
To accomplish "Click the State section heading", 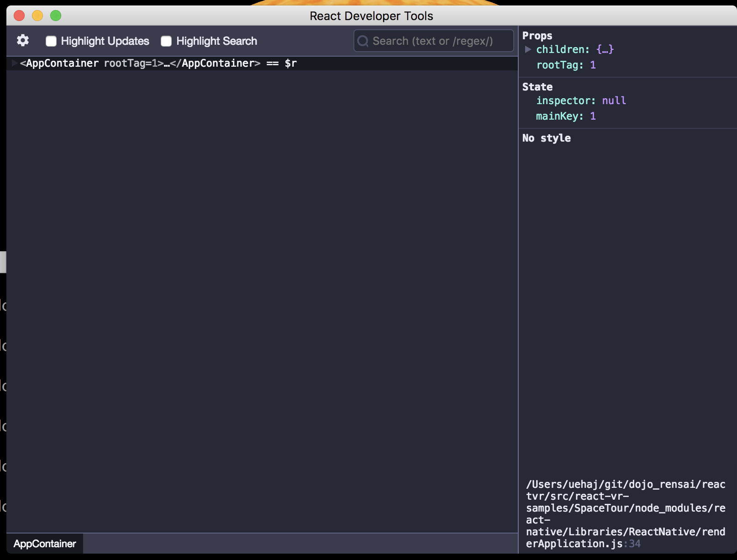I will point(537,87).
